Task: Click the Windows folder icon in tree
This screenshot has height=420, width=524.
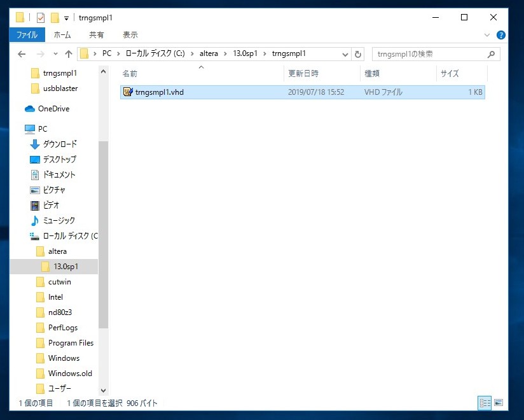Action: click(40, 358)
